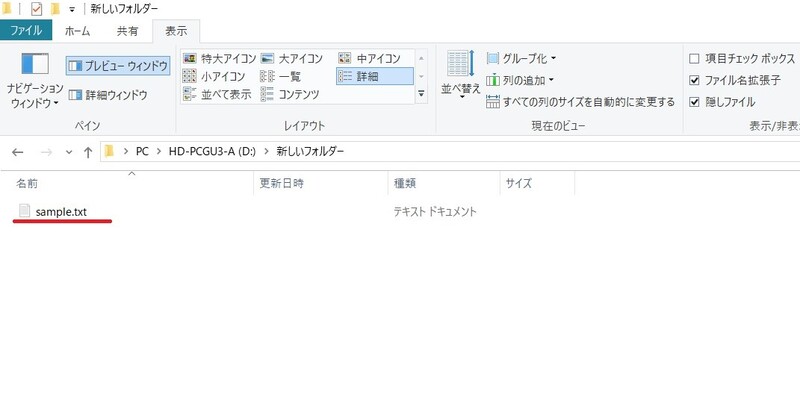Viewport: 800px width, 418px height.
Task: Click the Properties checkmark icon in title bar
Action: (x=36, y=9)
